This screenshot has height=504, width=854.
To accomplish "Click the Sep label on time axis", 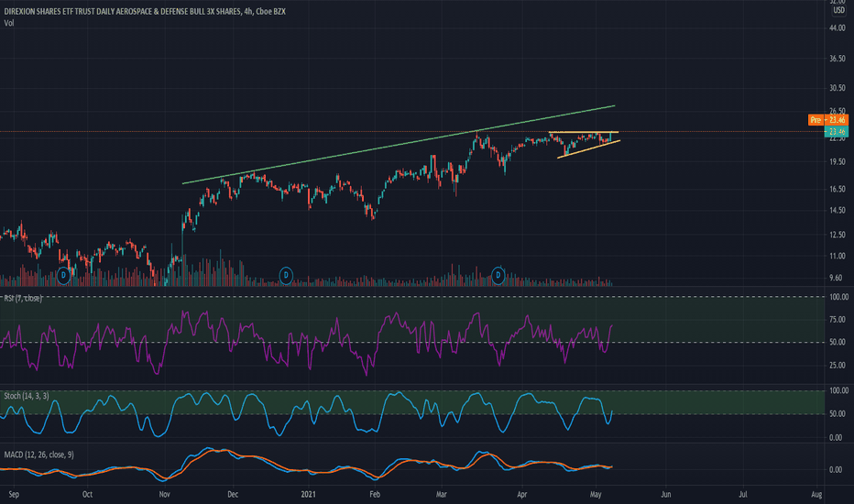I will pos(14,495).
